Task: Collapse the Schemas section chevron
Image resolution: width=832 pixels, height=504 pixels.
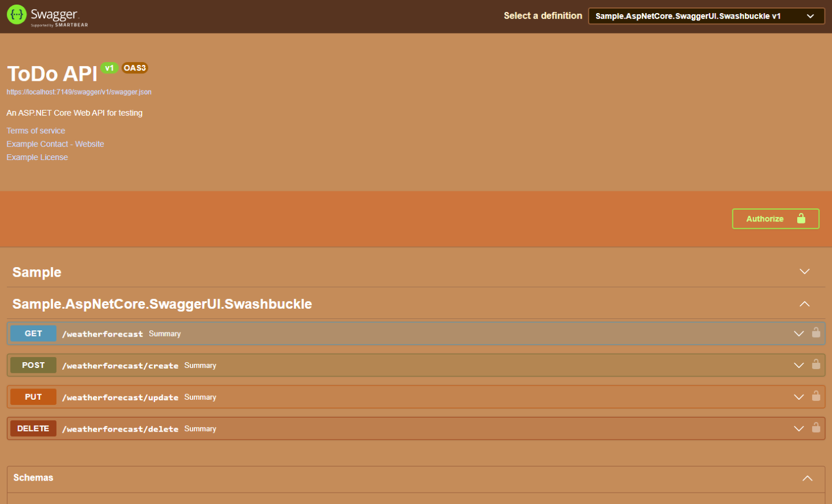Action: (x=807, y=478)
